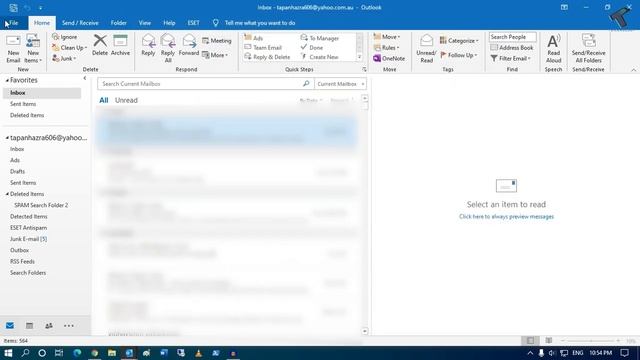This screenshot has height=360, width=640.
Task: Open the Address Book
Action: tap(512, 48)
